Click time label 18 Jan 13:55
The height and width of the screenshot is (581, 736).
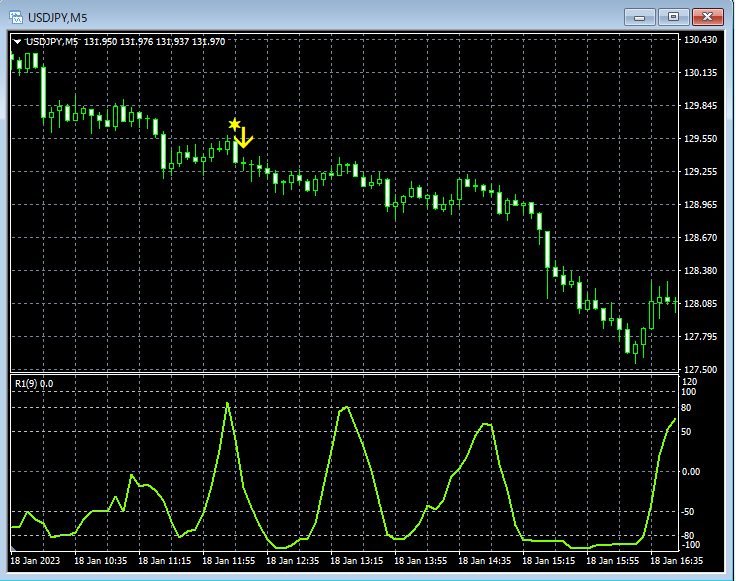[x=421, y=561]
